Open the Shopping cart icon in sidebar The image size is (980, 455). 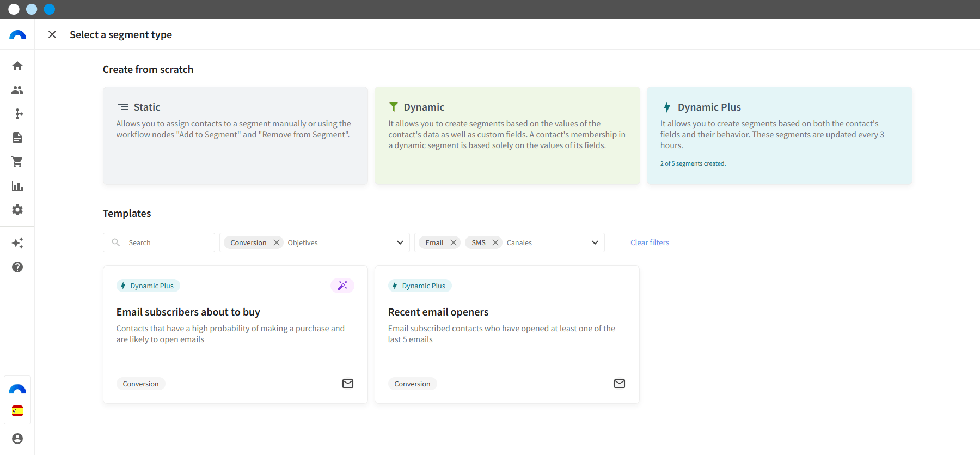click(x=17, y=162)
